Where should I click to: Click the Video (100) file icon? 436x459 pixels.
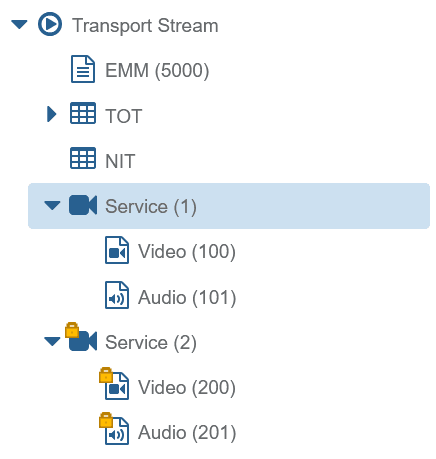point(117,250)
